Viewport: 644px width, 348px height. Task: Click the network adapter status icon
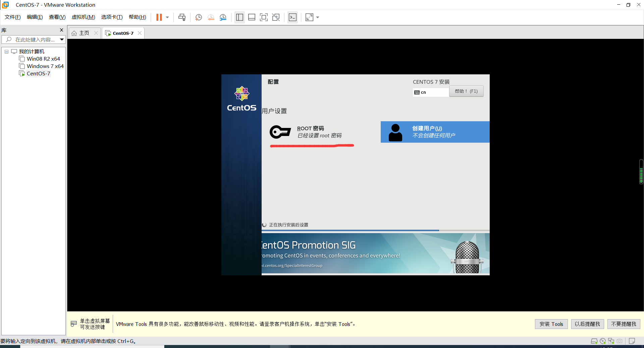[x=611, y=341]
